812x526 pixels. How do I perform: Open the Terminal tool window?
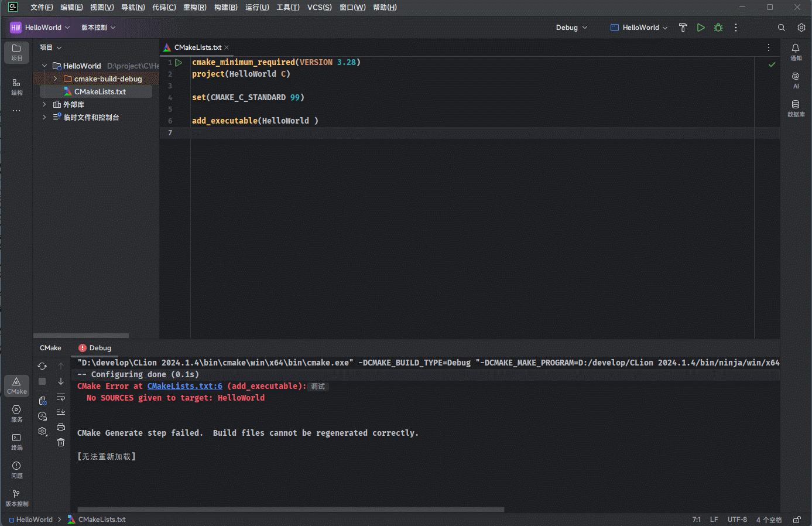point(16,441)
